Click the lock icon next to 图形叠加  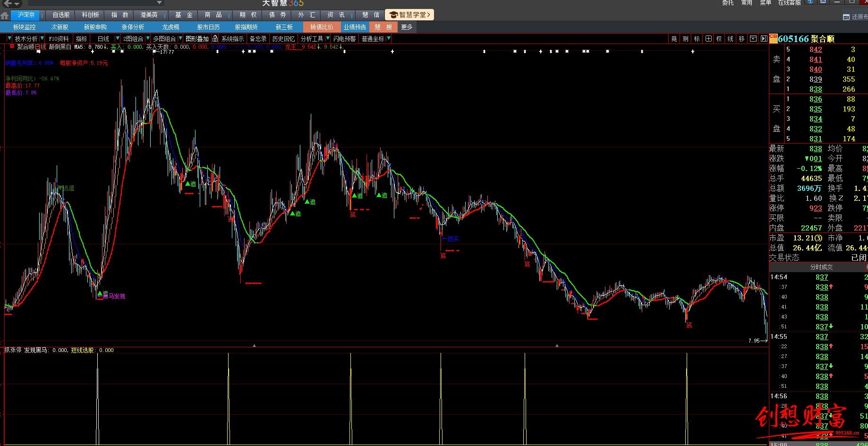(215, 39)
